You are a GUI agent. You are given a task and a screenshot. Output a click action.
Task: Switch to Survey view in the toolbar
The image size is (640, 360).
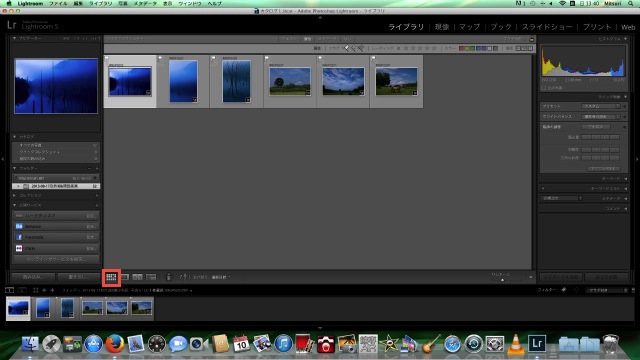pos(151,277)
